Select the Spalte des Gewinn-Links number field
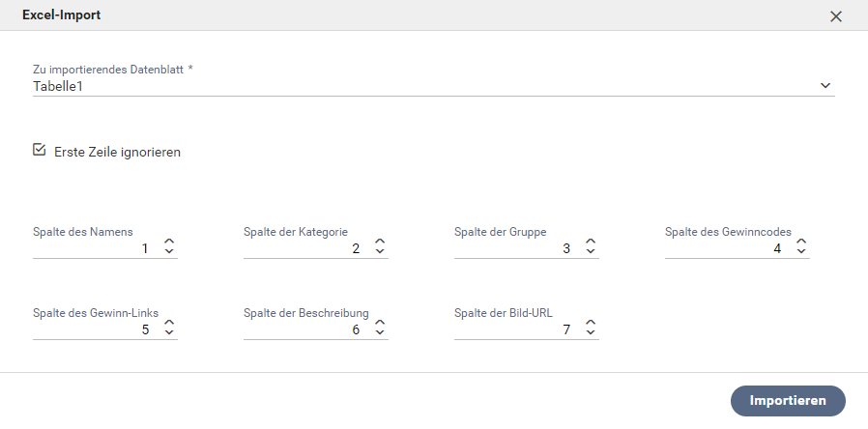The height and width of the screenshot is (429, 868). [92, 329]
